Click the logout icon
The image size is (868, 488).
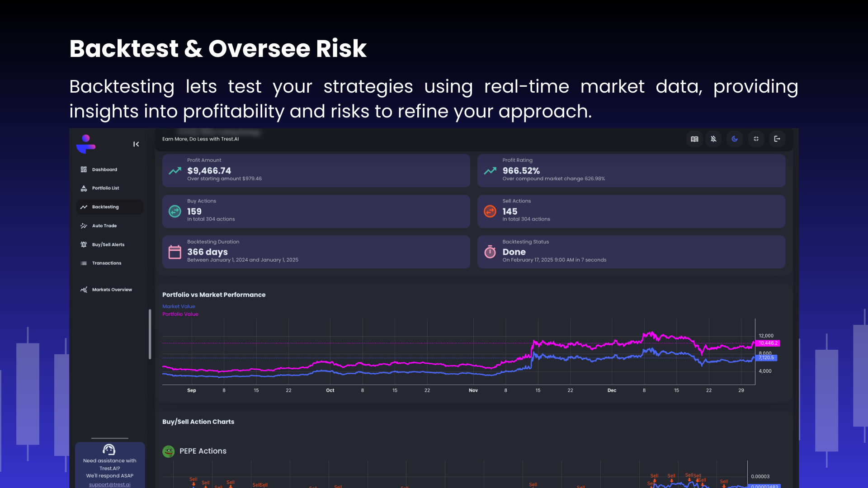coord(777,139)
